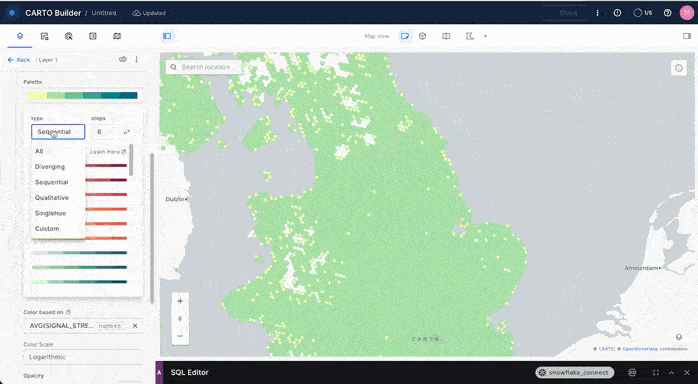The image size is (698, 384).
Task: Click the purple A source tag
Action: [159, 372]
